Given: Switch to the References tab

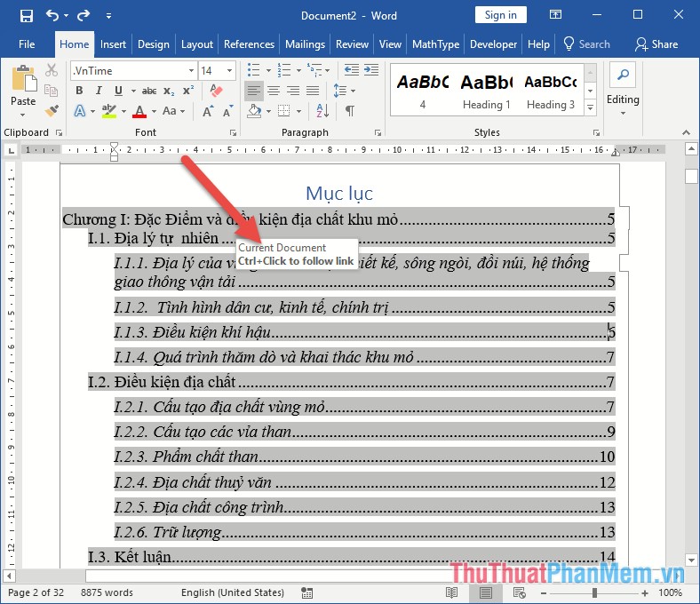Looking at the screenshot, I should 249,44.
